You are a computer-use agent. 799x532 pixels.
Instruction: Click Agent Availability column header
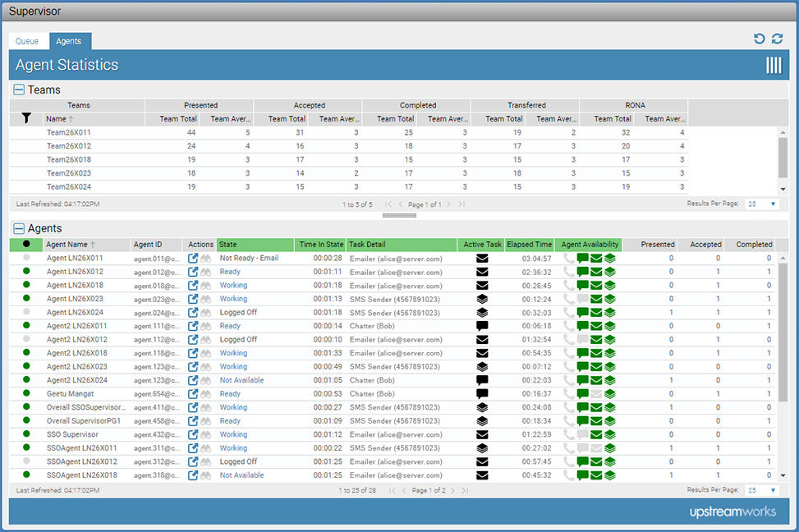(x=590, y=245)
